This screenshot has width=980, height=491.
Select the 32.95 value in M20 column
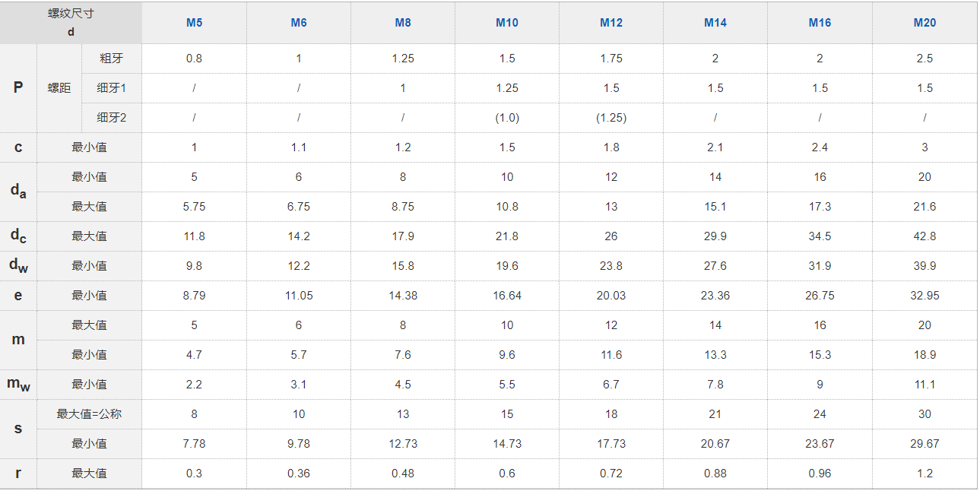click(x=924, y=296)
